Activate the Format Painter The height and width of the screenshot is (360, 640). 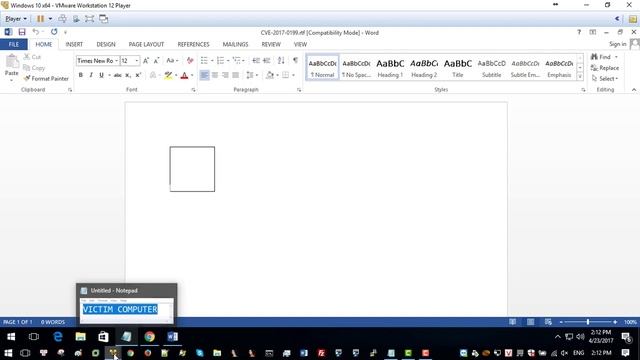tap(46, 78)
